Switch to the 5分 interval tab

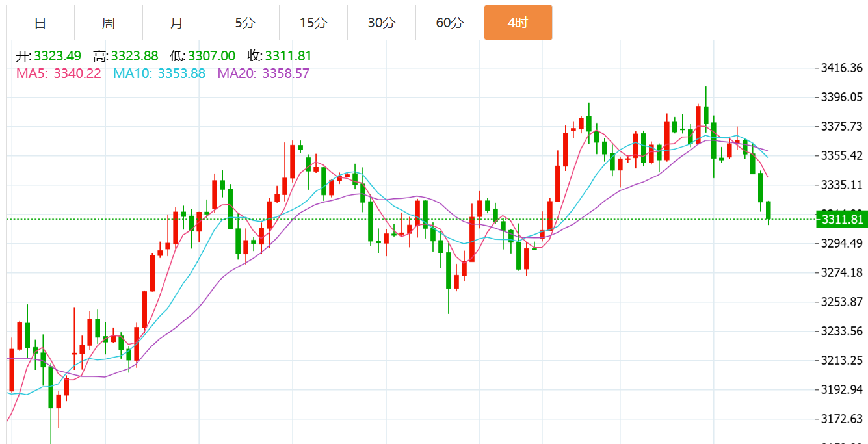coord(245,23)
